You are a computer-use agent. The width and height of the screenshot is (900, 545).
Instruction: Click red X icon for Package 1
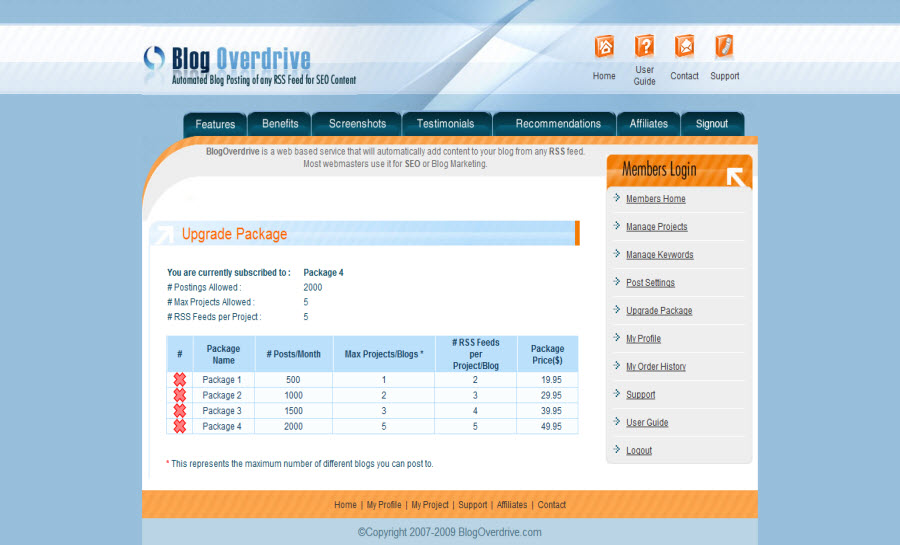click(x=180, y=379)
